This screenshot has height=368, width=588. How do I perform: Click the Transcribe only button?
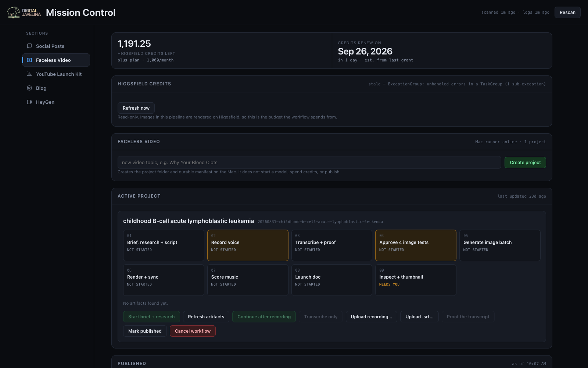click(x=321, y=317)
